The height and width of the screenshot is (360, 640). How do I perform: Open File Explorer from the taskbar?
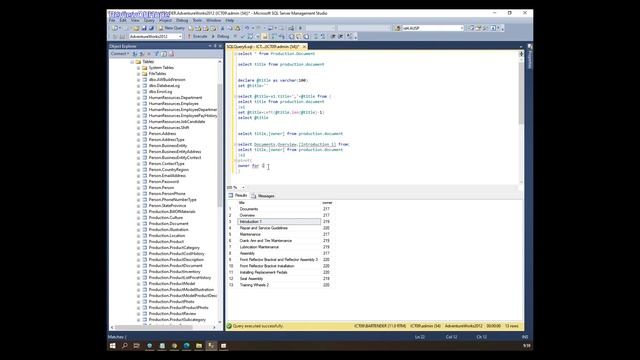(199, 346)
